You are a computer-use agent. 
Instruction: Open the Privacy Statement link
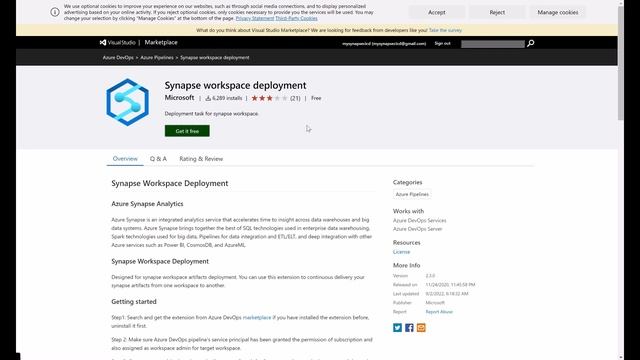255,18
